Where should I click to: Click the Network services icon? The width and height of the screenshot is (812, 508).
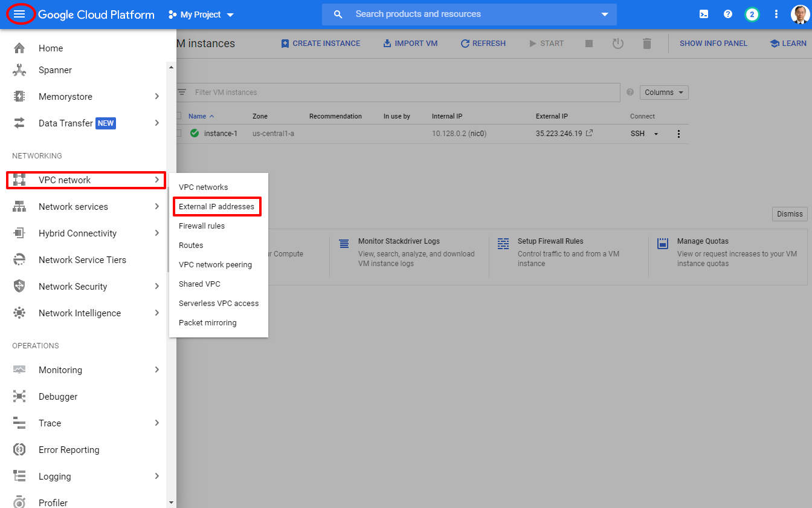point(19,207)
